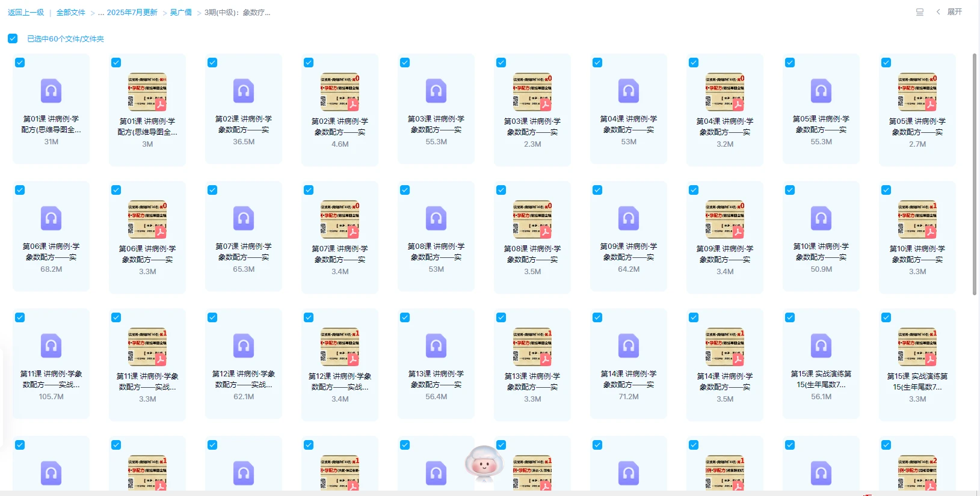Expand collapsed breadcrumb path ellipsis

[101, 13]
